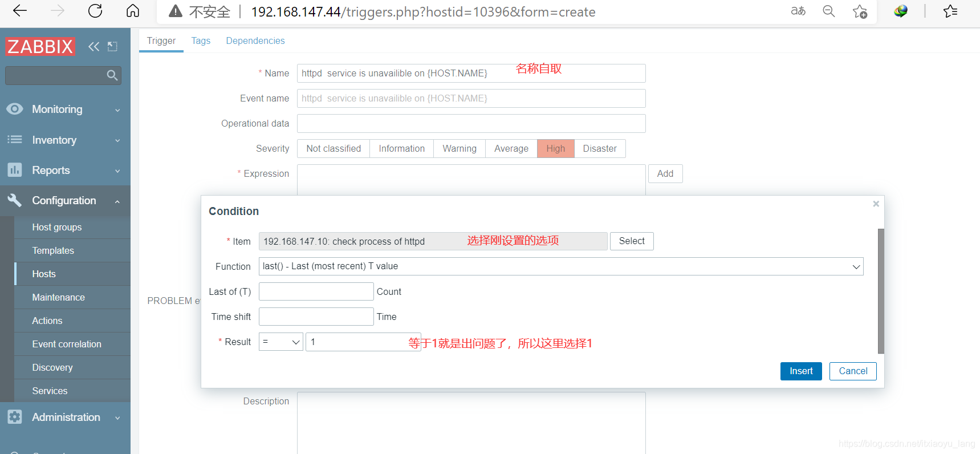Add this page to favorites star icon

click(x=860, y=11)
